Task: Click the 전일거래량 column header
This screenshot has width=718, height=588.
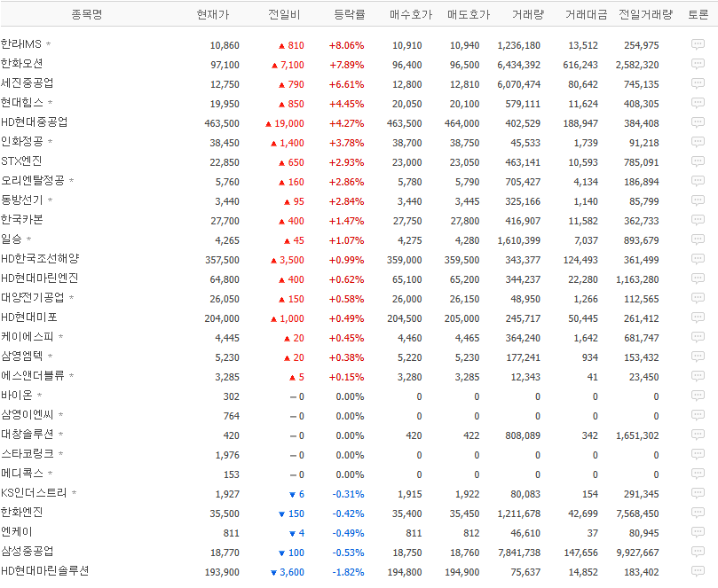Action: tap(645, 15)
